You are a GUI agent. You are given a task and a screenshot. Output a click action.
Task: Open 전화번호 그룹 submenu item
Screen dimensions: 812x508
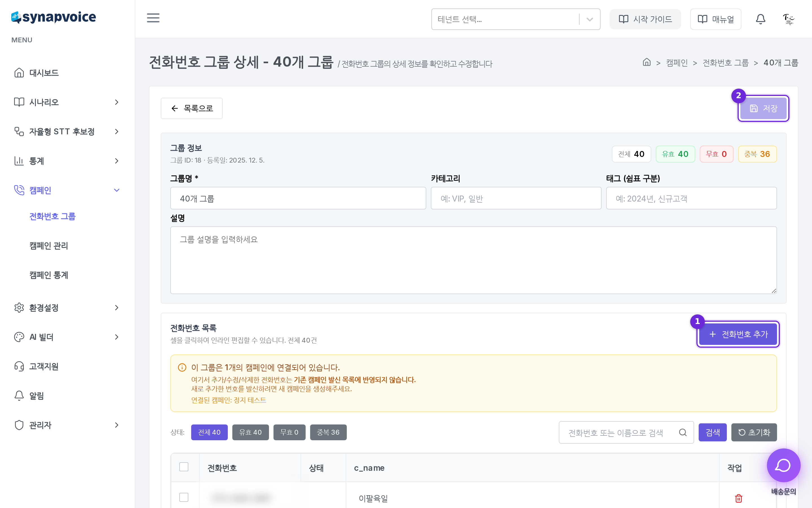52,216
